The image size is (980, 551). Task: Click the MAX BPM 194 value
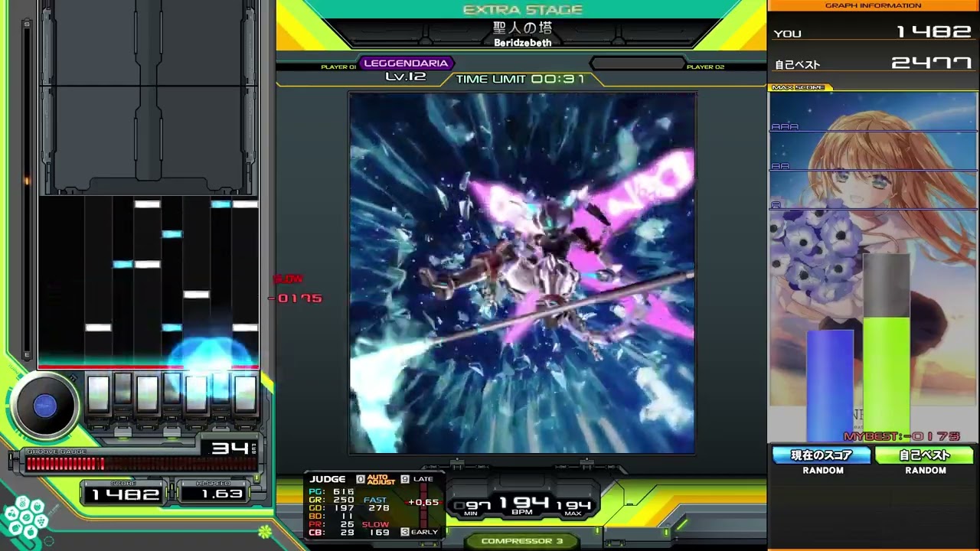click(573, 505)
